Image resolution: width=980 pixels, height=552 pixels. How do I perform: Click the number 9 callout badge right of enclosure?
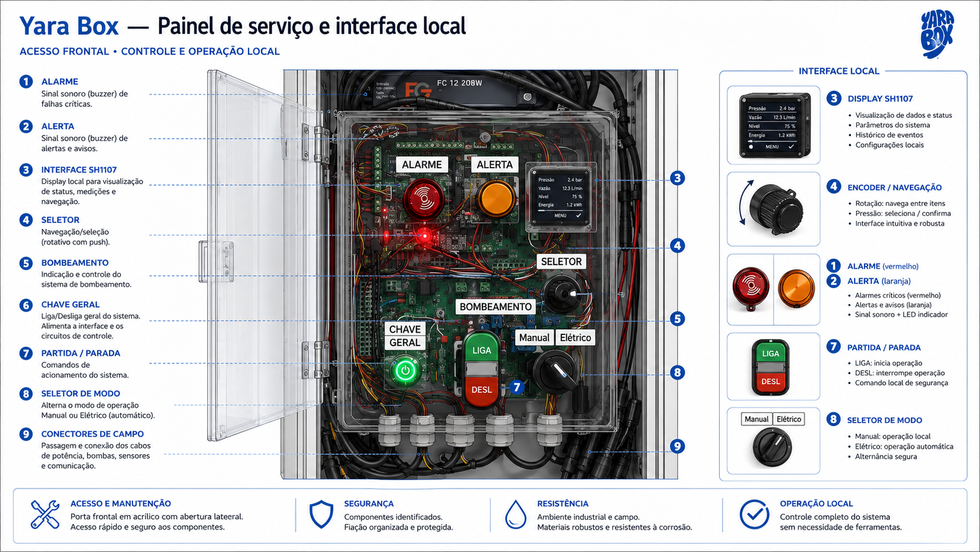pyautogui.click(x=678, y=446)
